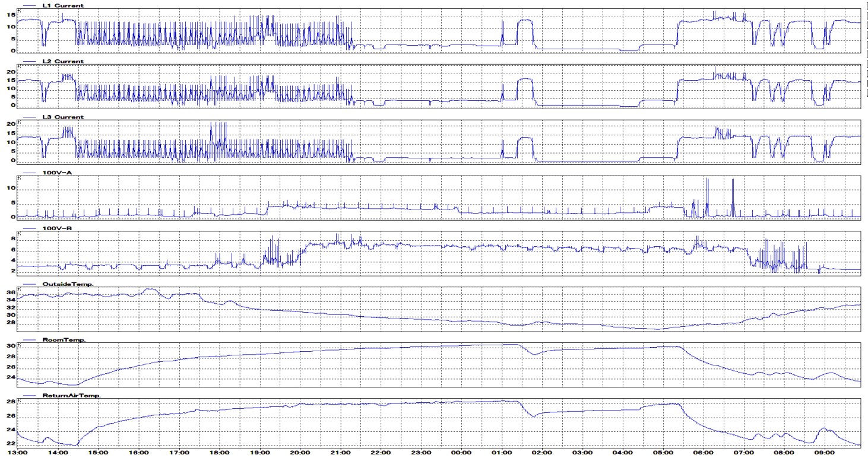Click the plus icon in the ReturnAirTemp. chart
The image size is (868, 458).
coord(19,400)
